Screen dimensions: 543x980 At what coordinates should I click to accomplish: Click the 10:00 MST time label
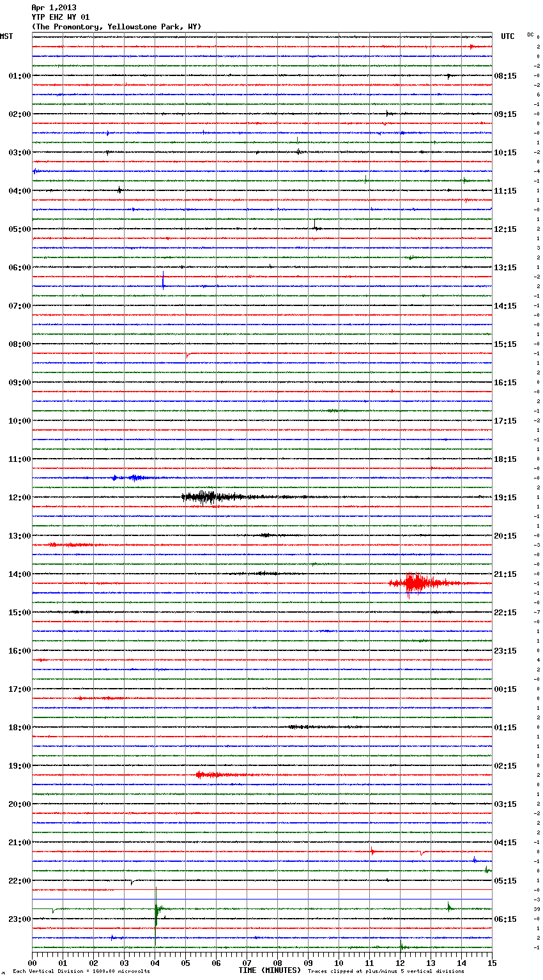point(20,421)
